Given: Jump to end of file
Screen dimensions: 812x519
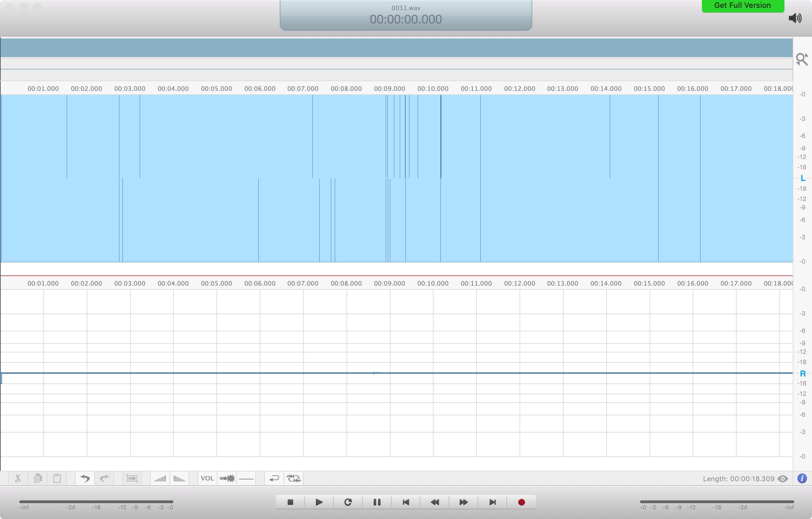Looking at the screenshot, I should tap(492, 502).
